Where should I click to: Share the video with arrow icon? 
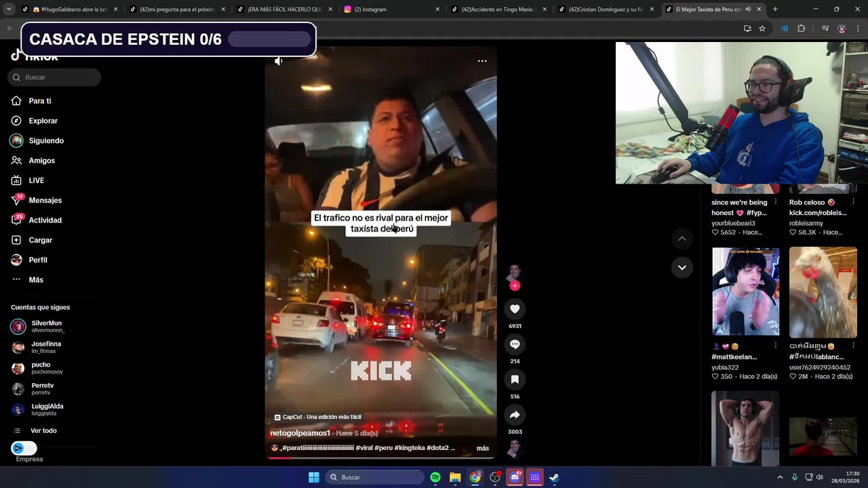tap(515, 415)
